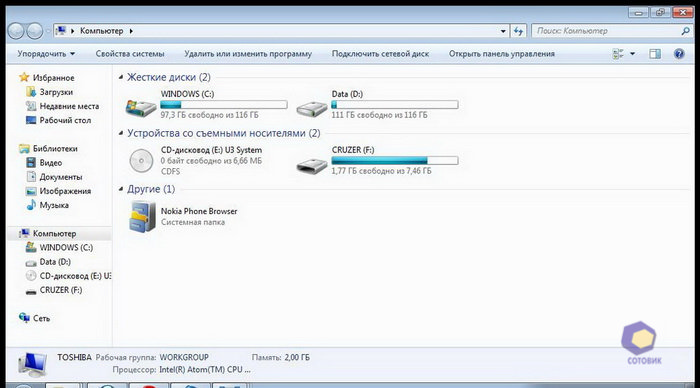Select the CD-дисковод (E:) U3 System icon
Image resolution: width=700 pixels, height=388 pixels.
pos(141,161)
